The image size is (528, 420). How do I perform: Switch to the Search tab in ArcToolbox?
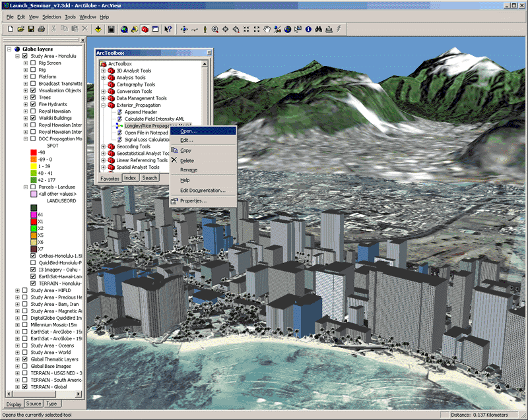pos(150,178)
